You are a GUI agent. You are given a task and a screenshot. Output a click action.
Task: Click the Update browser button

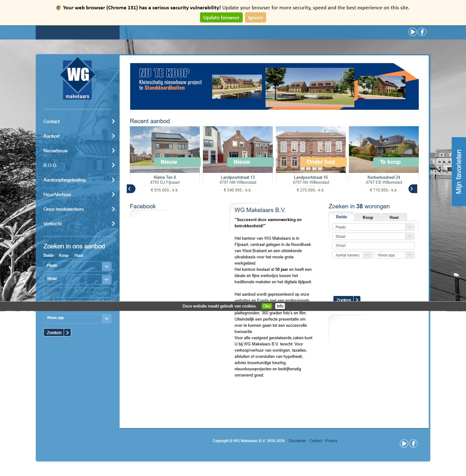tap(221, 17)
